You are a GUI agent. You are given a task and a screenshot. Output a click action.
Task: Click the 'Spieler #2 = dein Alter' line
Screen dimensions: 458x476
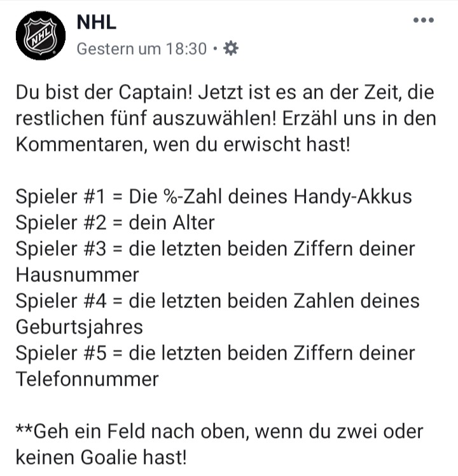click(114, 222)
